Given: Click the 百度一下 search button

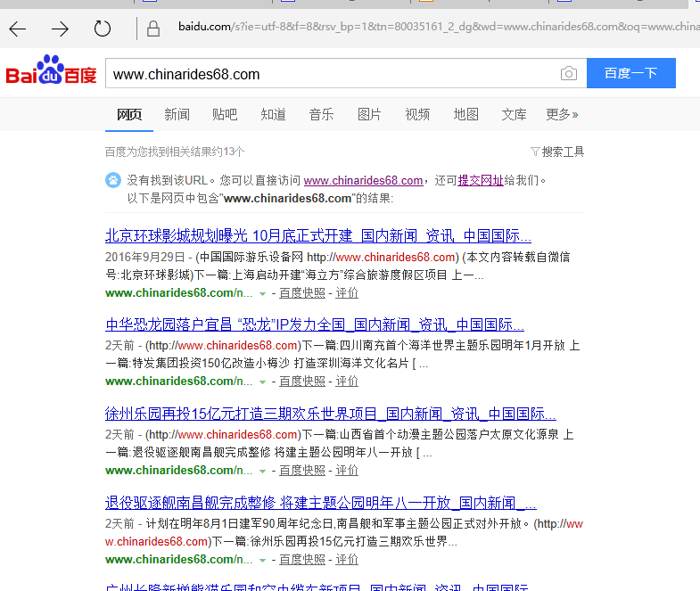Looking at the screenshot, I should pos(630,73).
